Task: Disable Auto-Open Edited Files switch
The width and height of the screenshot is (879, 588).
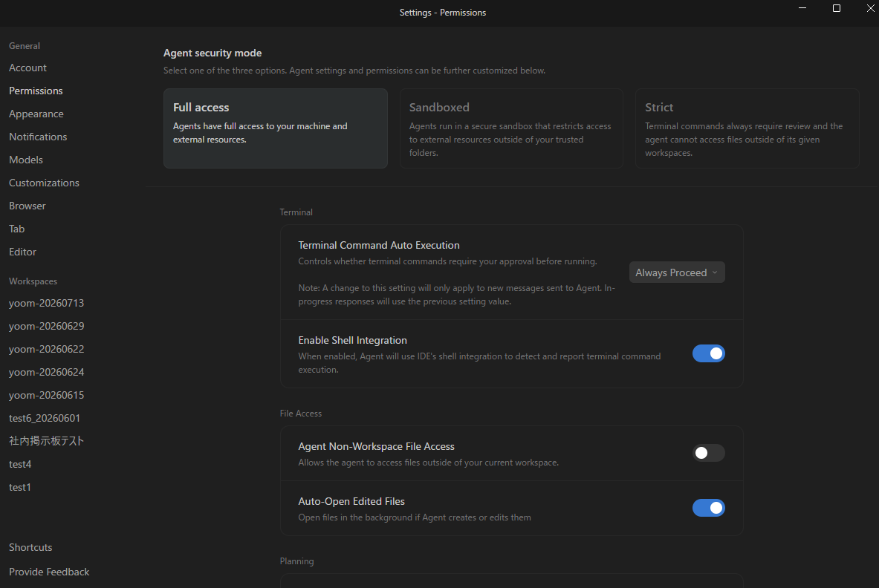Action: (x=709, y=508)
